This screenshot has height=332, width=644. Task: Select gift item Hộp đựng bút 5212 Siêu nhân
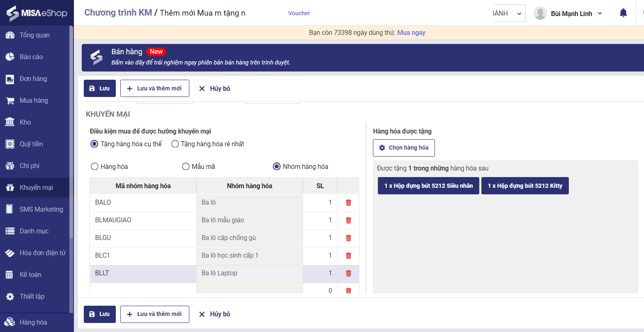tap(428, 186)
